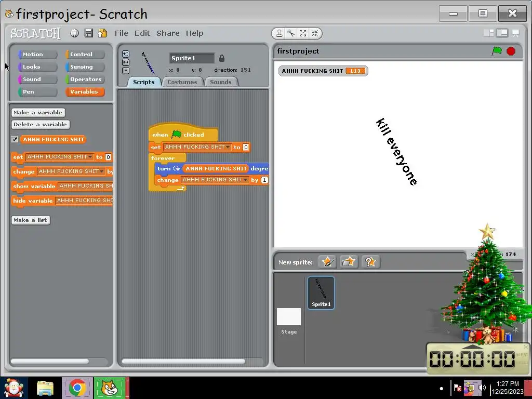Screen dimensions: 532x399
Task: Open variable dropdown in palette set block
Action: [x=90, y=157]
